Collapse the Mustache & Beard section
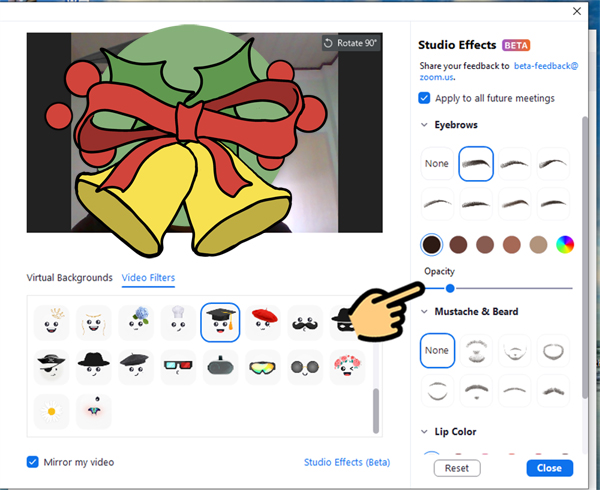 coord(424,312)
